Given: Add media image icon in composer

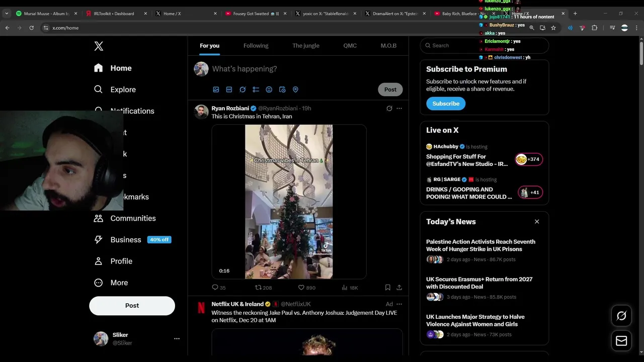Looking at the screenshot, I should coord(216,89).
